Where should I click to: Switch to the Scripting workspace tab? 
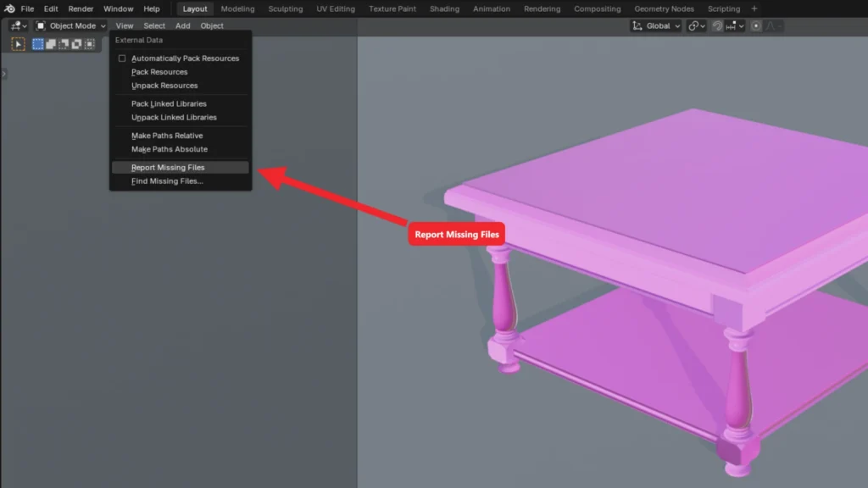tap(724, 8)
